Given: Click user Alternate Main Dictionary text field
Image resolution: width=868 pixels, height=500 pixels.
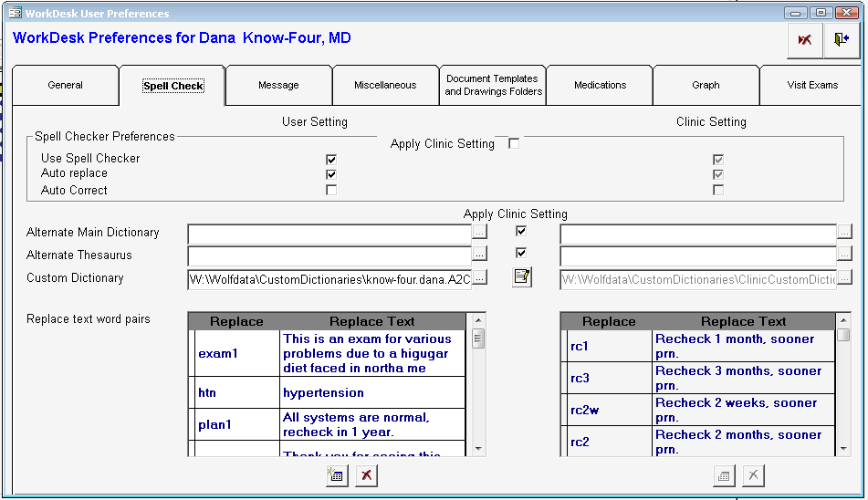Looking at the screenshot, I should pyautogui.click(x=329, y=234).
